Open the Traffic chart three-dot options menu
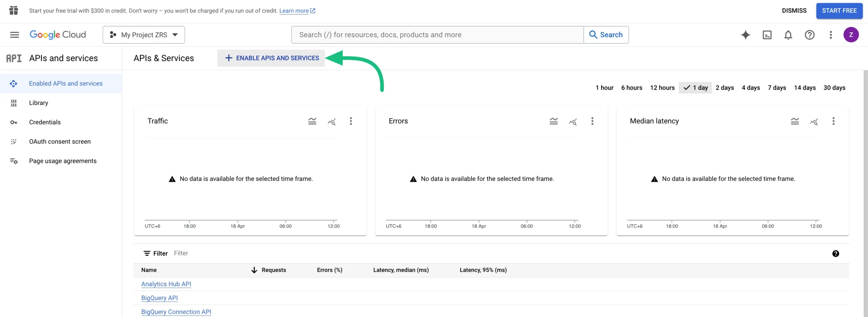Screen dimensions: 868x317 [x=351, y=121]
